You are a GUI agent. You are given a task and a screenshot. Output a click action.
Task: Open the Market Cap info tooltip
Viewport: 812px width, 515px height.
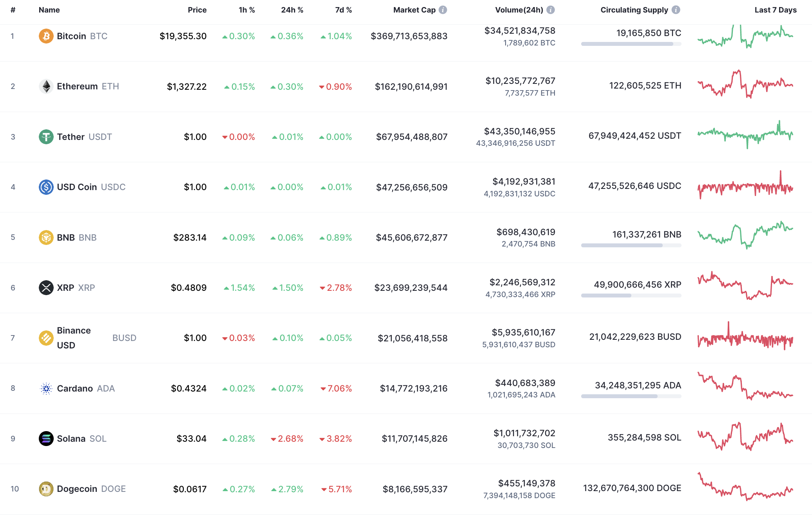coord(442,10)
